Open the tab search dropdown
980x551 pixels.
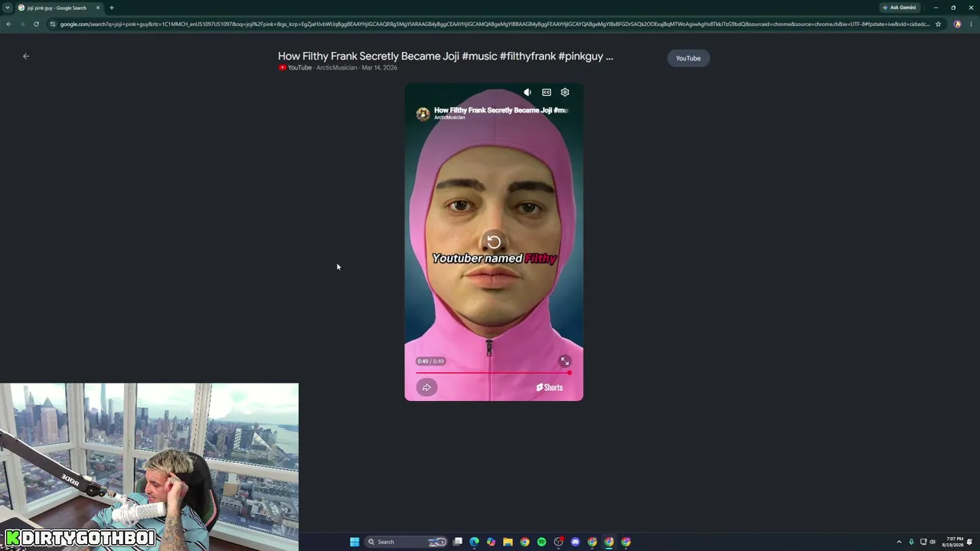click(x=8, y=8)
